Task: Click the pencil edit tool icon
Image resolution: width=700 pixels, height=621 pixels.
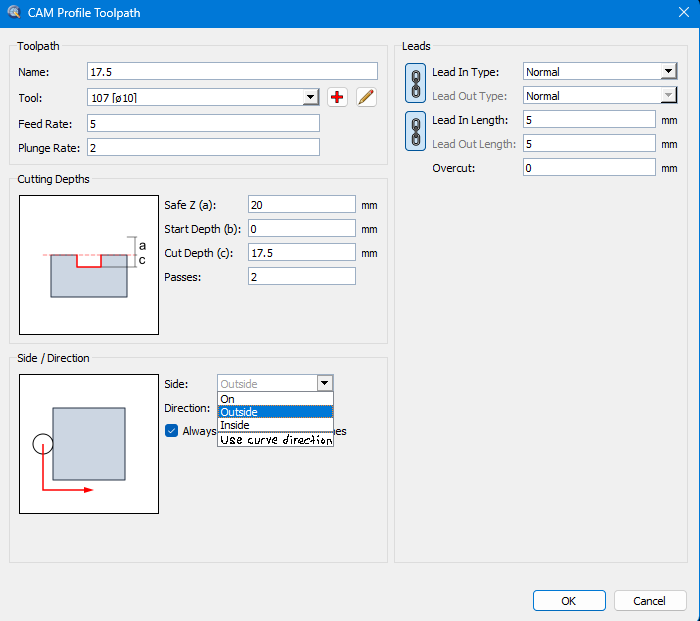Action: point(366,97)
